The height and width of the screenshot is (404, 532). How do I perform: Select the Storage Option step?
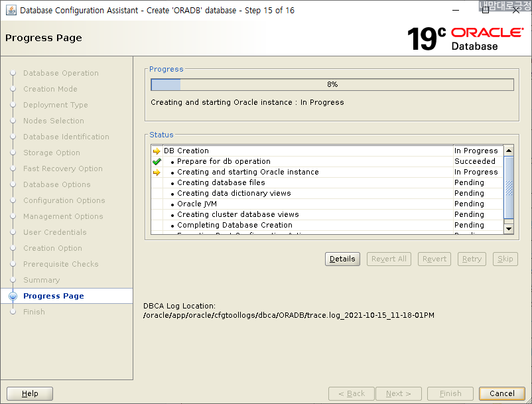[x=52, y=153]
